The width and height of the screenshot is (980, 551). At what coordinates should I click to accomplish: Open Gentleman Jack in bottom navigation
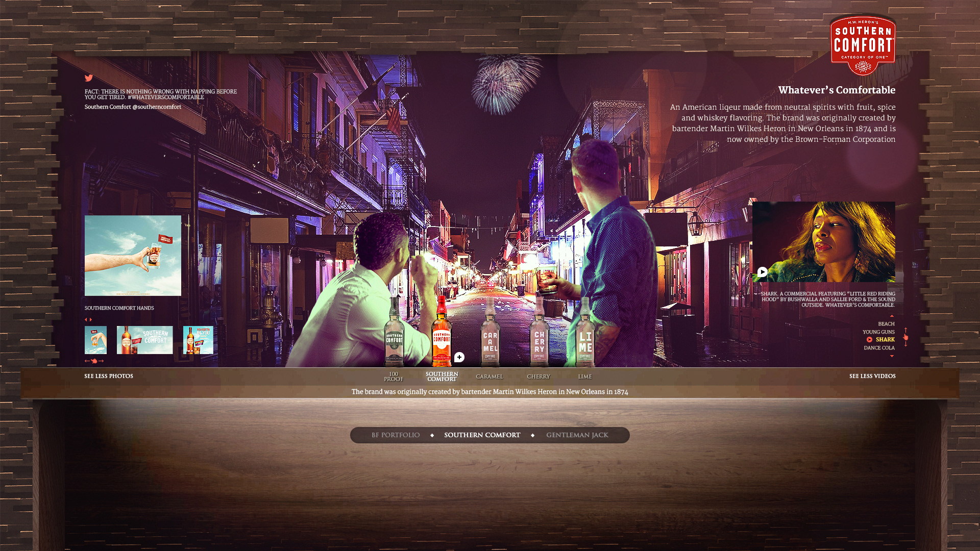click(x=577, y=435)
